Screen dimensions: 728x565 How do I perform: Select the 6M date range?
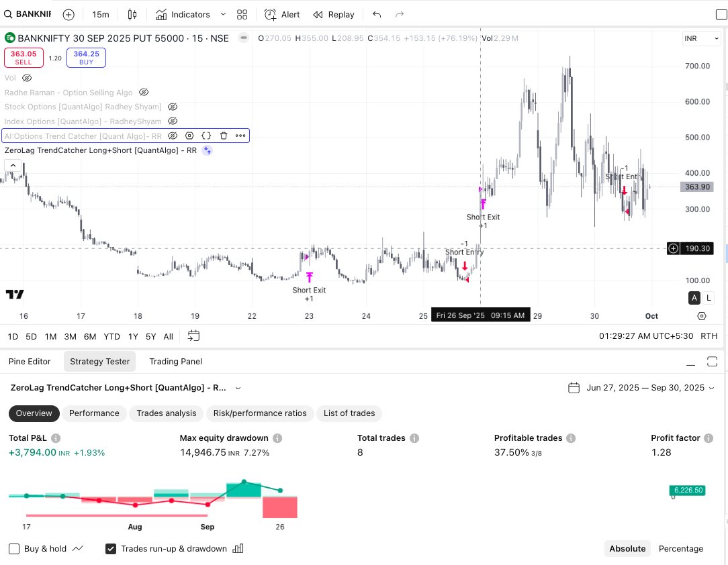(x=90, y=337)
